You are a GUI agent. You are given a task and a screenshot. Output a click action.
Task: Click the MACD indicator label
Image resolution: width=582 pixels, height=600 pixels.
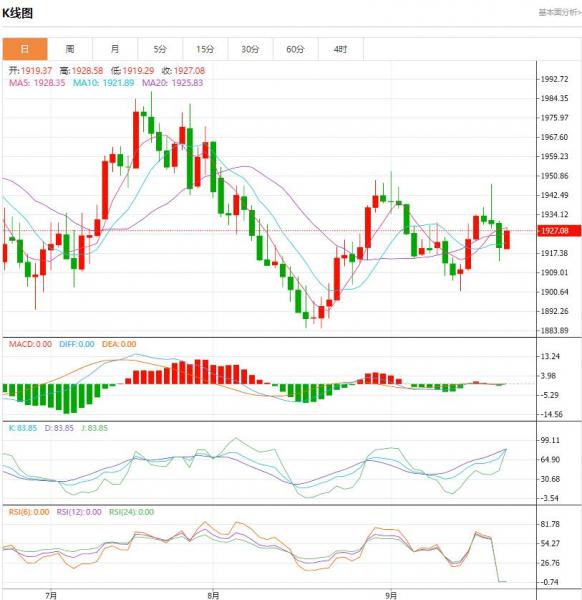(30, 344)
